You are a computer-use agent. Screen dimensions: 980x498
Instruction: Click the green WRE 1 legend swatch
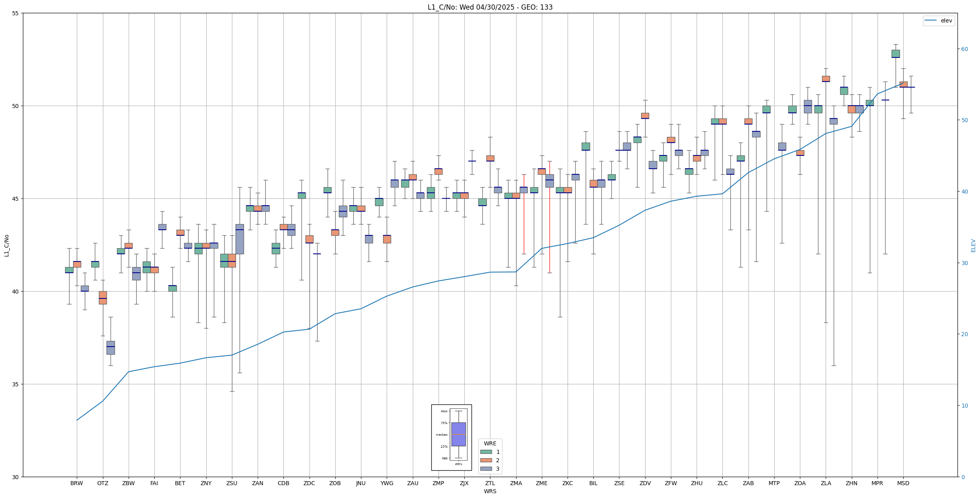tap(486, 452)
